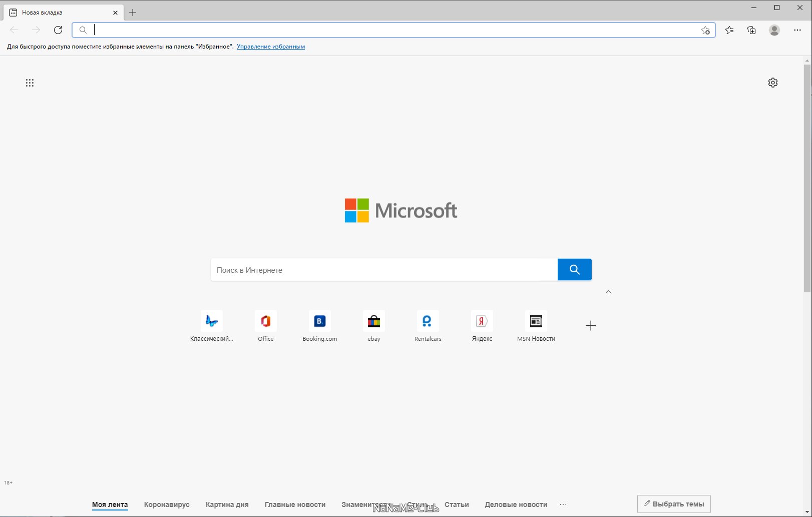The image size is (812, 517).
Task: Switch to the Картина дня tab
Action: [x=227, y=504]
